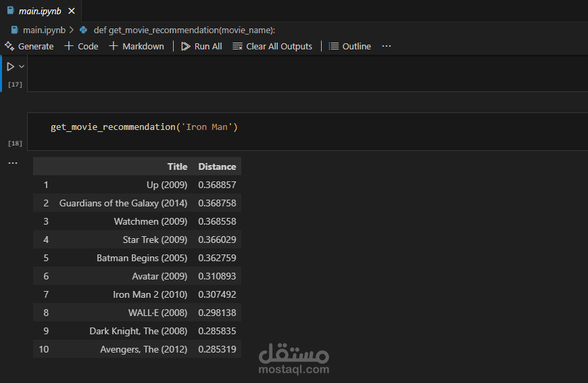The height and width of the screenshot is (383, 588).
Task: Click execution count label [17]
Action: [15, 85]
